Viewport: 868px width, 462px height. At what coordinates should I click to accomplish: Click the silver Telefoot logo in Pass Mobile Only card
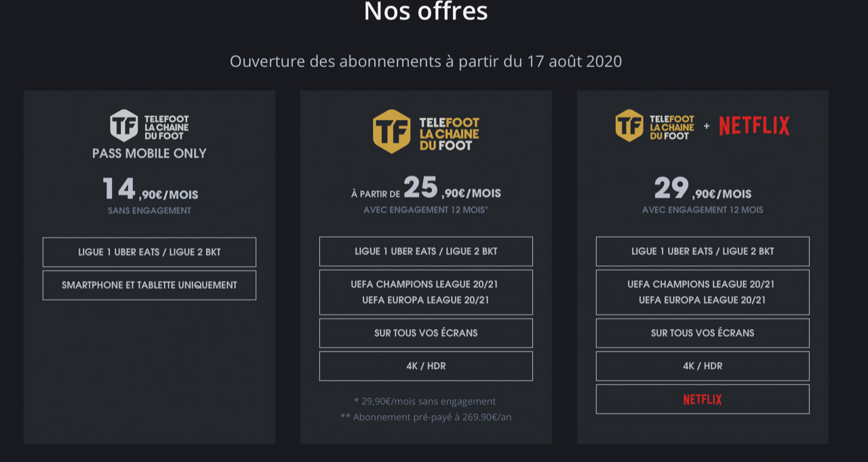pos(149,126)
